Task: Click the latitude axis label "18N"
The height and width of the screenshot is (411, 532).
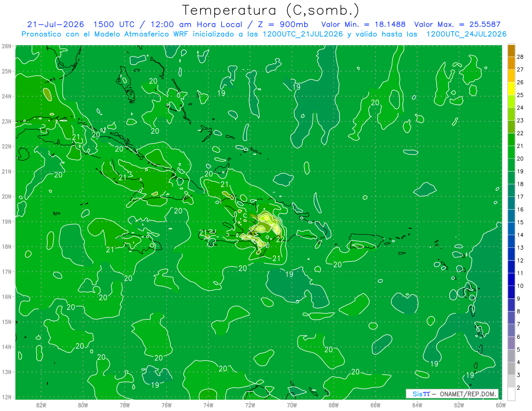Action: pos(7,247)
